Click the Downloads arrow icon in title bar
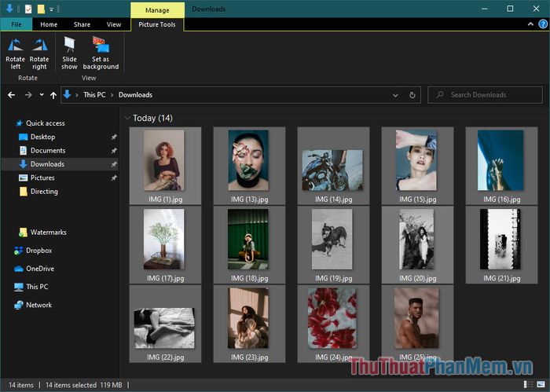This screenshot has height=392, width=550. pos(9,9)
